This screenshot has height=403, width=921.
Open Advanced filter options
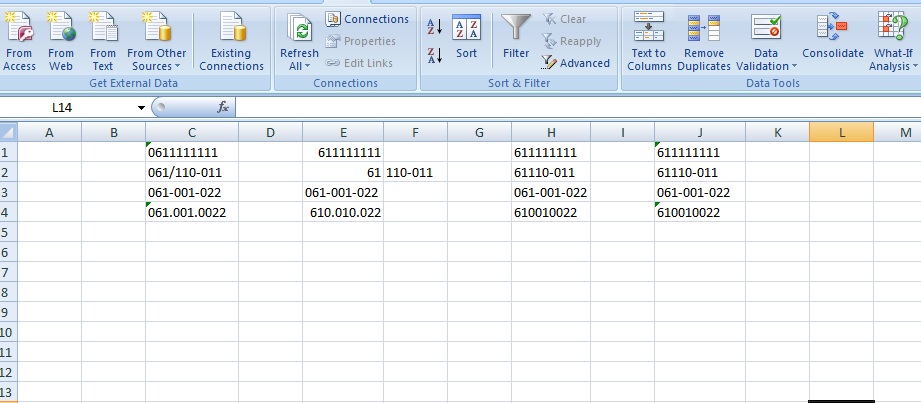pos(576,63)
